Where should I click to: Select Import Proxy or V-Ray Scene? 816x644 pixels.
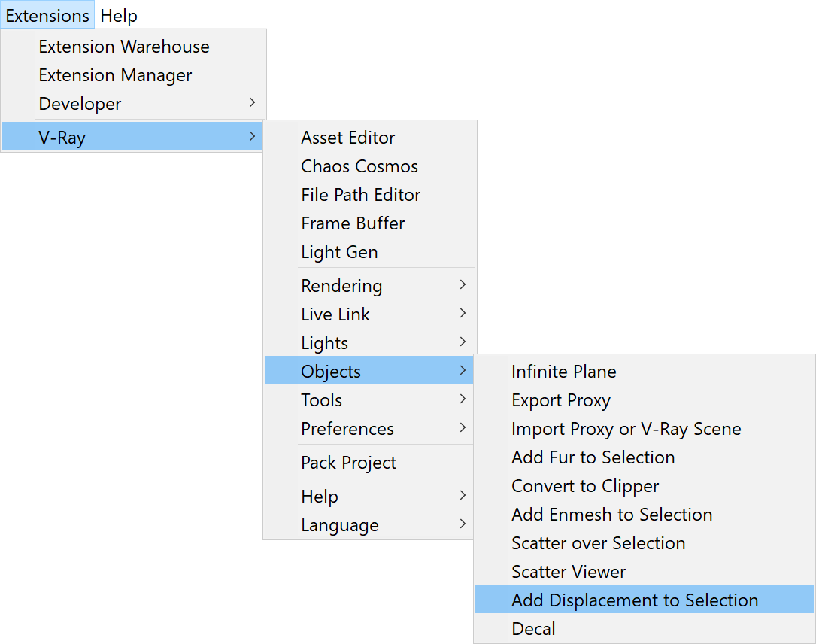point(645,429)
